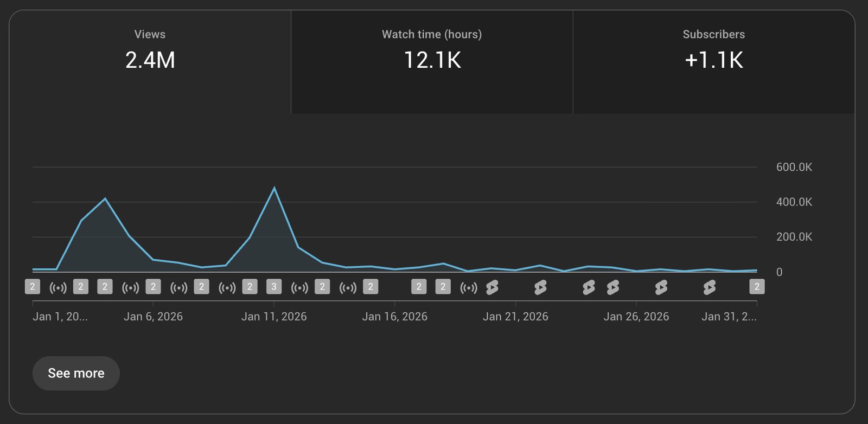
Task: Click the +1.1K subscribers value
Action: click(x=714, y=60)
